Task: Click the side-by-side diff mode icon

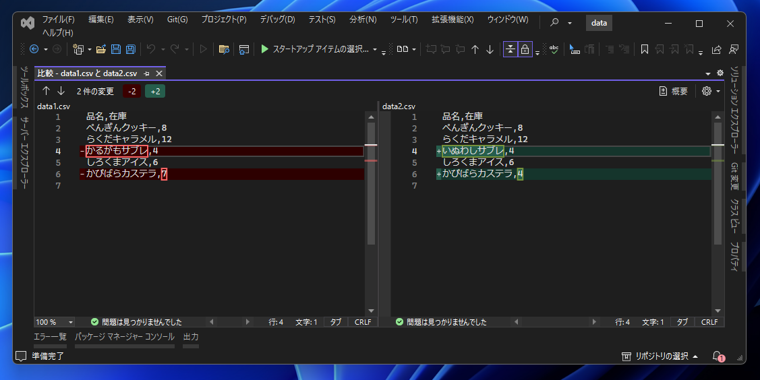Action: coord(403,49)
